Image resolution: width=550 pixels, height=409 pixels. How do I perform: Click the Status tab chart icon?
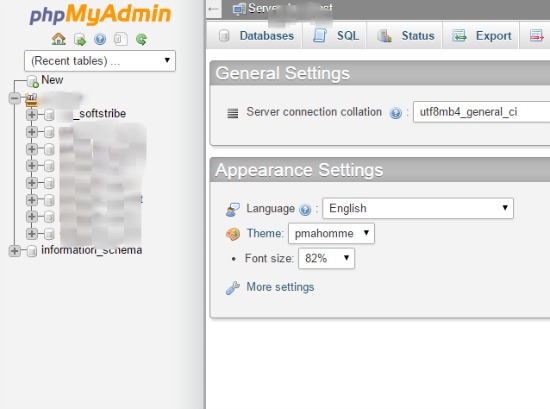point(384,36)
